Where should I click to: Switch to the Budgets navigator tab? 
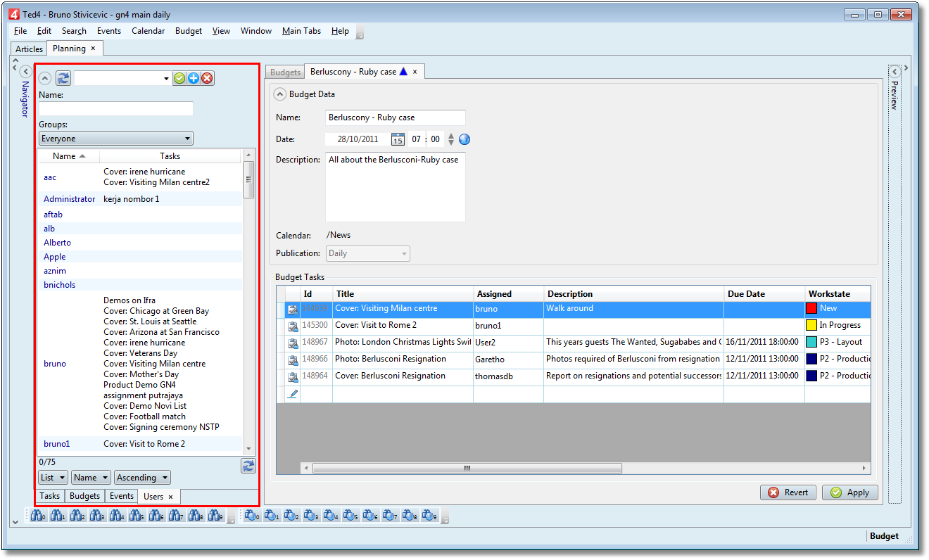point(85,496)
